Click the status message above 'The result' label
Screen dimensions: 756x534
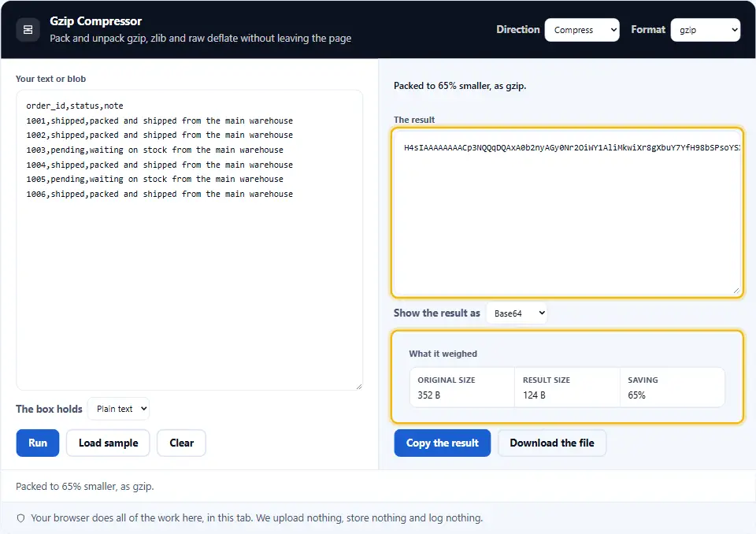[460, 86]
